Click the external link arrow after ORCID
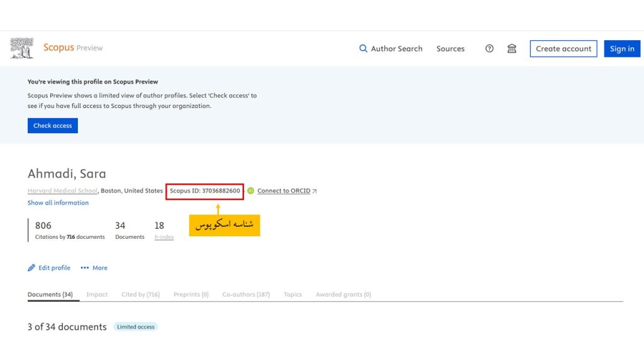 pyautogui.click(x=314, y=191)
